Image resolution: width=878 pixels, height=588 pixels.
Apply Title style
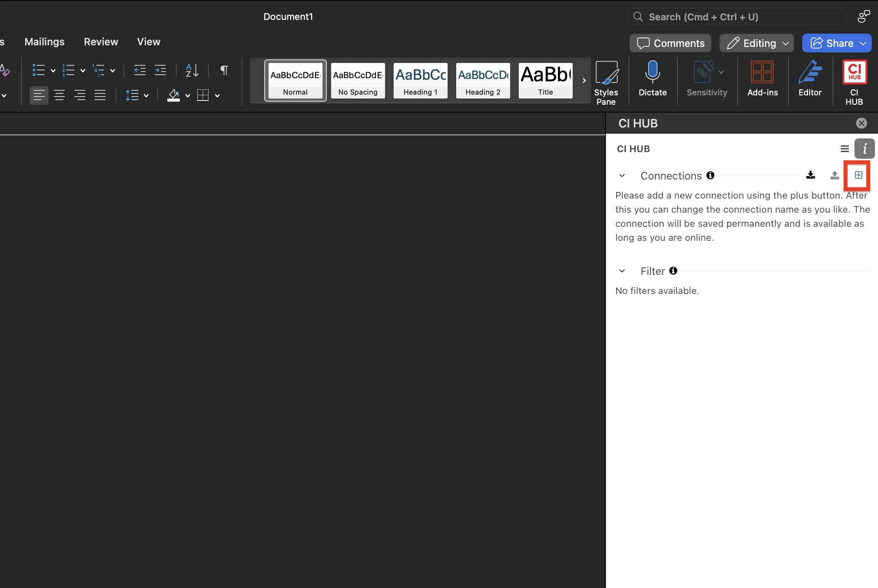tap(546, 81)
